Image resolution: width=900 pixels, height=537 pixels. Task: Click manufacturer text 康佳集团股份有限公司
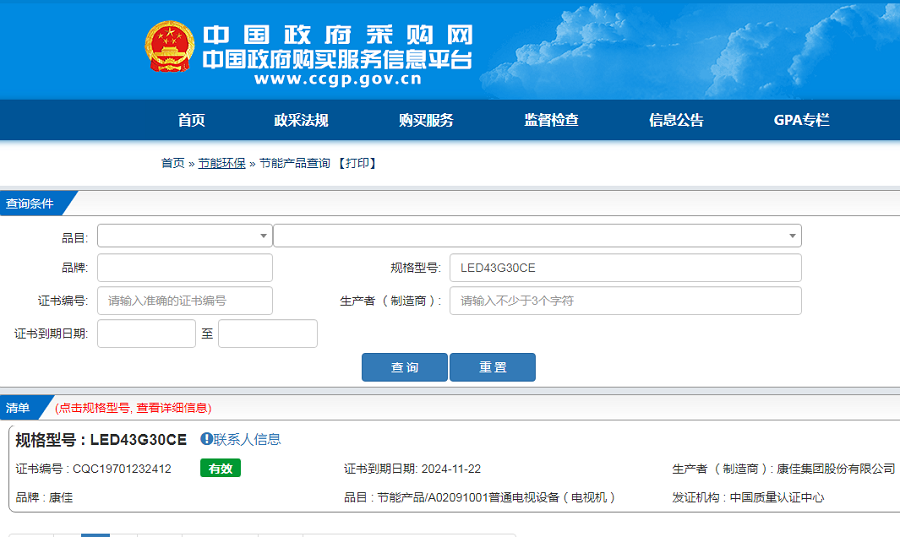(836, 469)
